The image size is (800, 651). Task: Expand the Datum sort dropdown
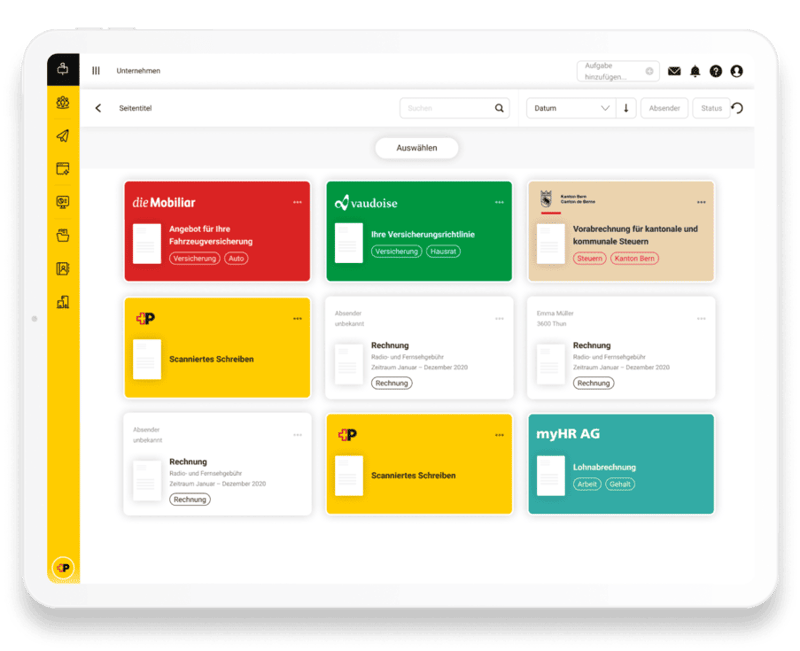(x=572, y=108)
